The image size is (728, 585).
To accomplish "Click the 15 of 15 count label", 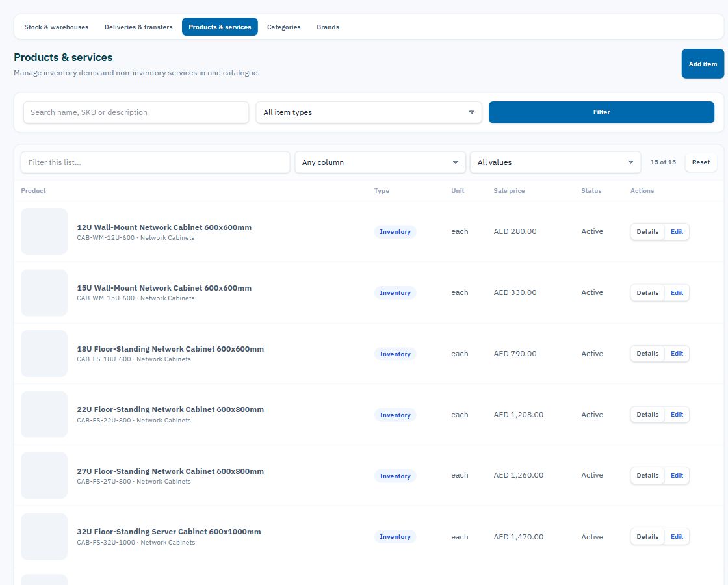I will (662, 162).
